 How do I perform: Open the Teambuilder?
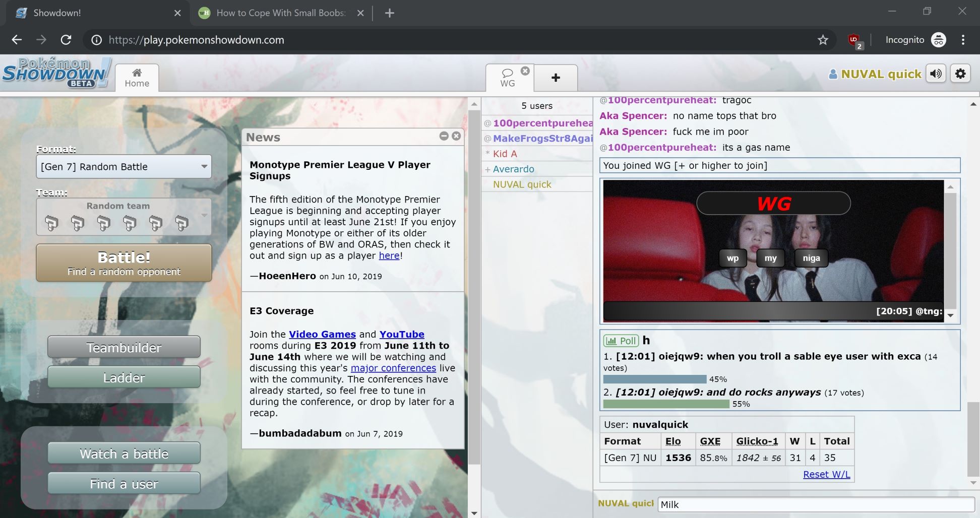[x=124, y=347]
